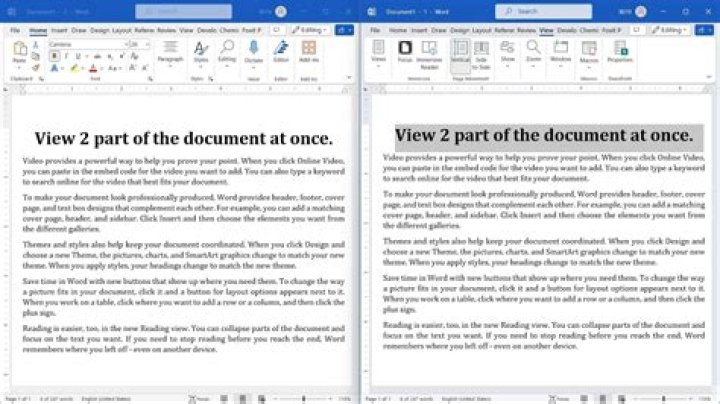Click the Vertical page movement button
This screenshot has height=404, width=720.
tap(459, 50)
